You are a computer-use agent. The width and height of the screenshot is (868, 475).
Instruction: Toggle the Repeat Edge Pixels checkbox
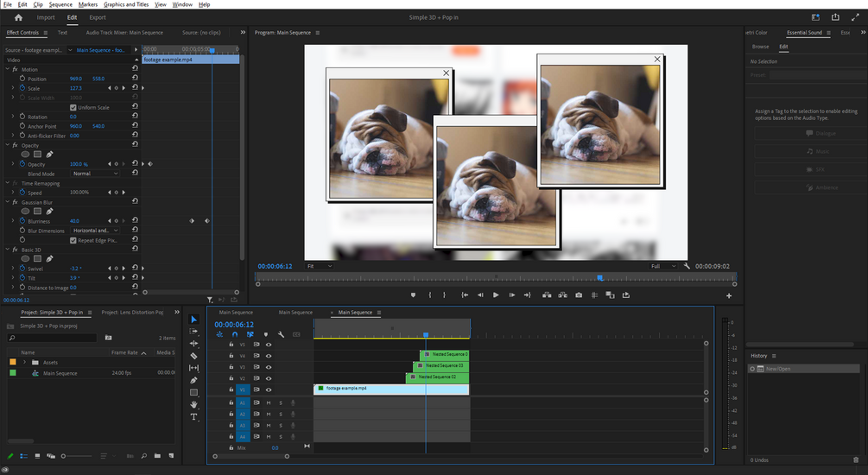(x=73, y=241)
